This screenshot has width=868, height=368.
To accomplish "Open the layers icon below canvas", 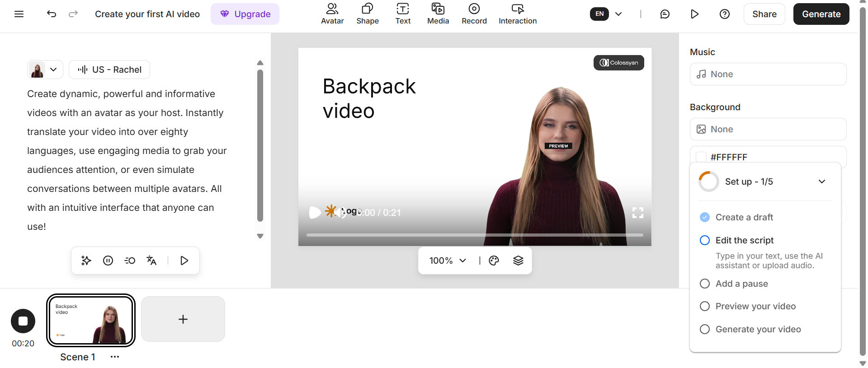I will pyautogui.click(x=518, y=261).
